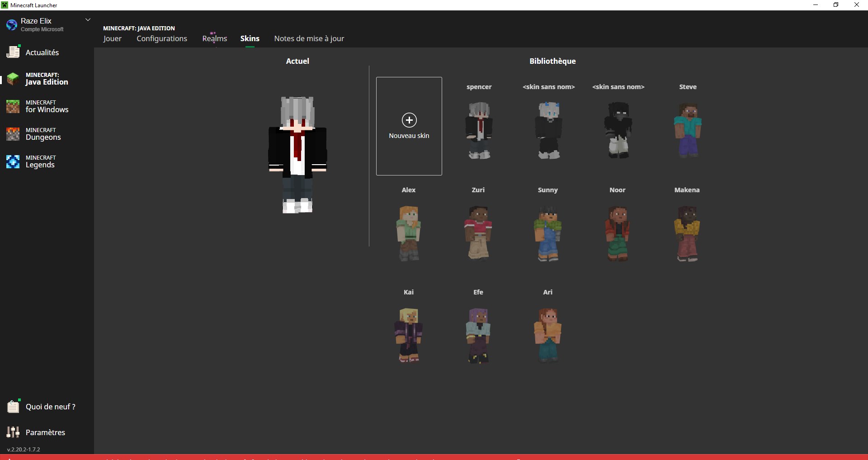Expand the account dropdown chevron
The width and height of the screenshot is (868, 460).
coord(88,20)
